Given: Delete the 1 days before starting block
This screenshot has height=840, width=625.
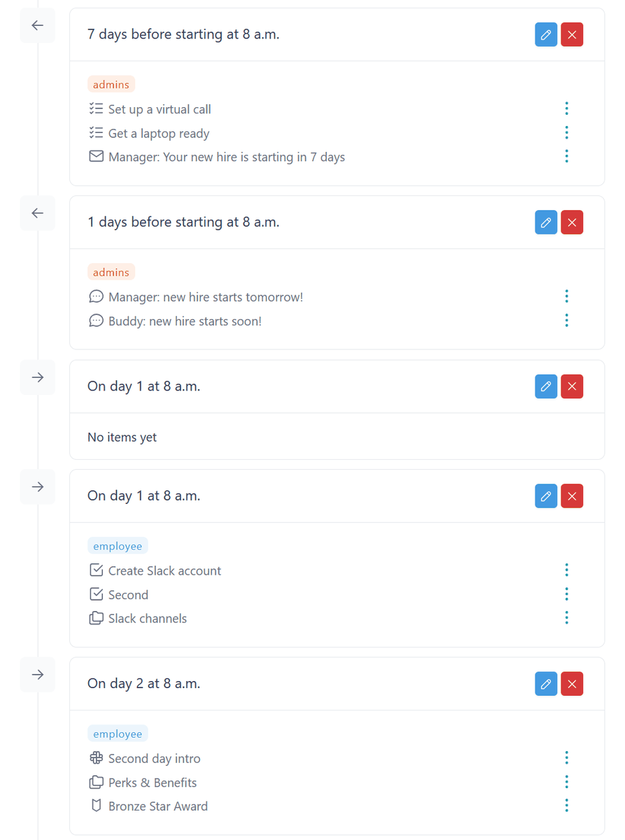Looking at the screenshot, I should pos(572,223).
